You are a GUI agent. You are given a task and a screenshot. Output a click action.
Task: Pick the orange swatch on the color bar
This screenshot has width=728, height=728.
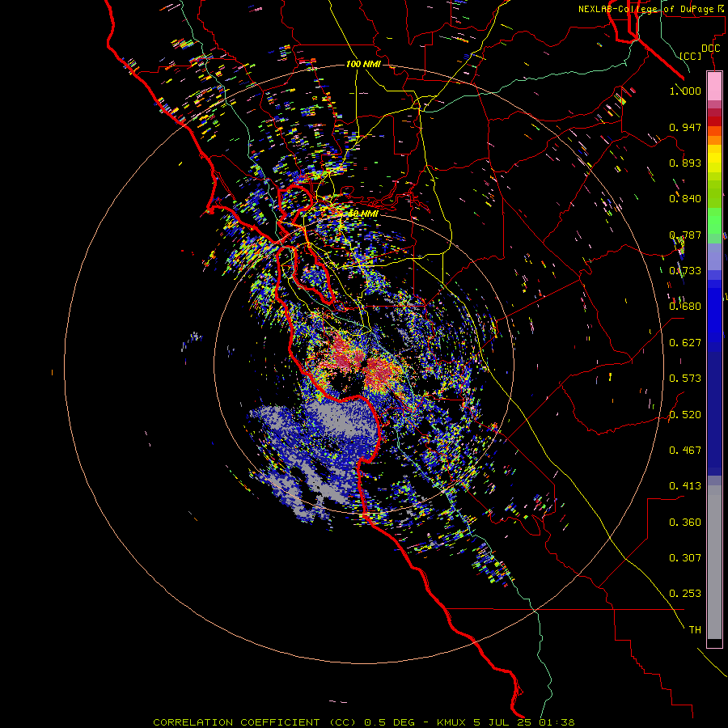coord(714,139)
